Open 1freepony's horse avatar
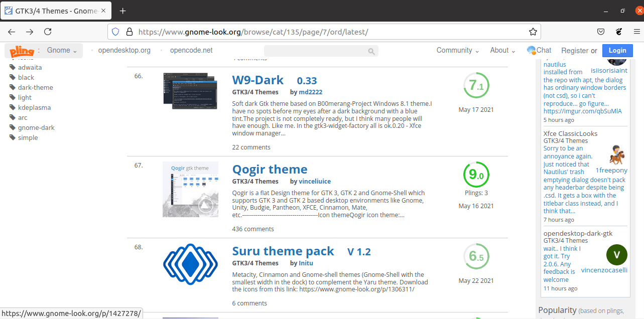 click(x=617, y=155)
